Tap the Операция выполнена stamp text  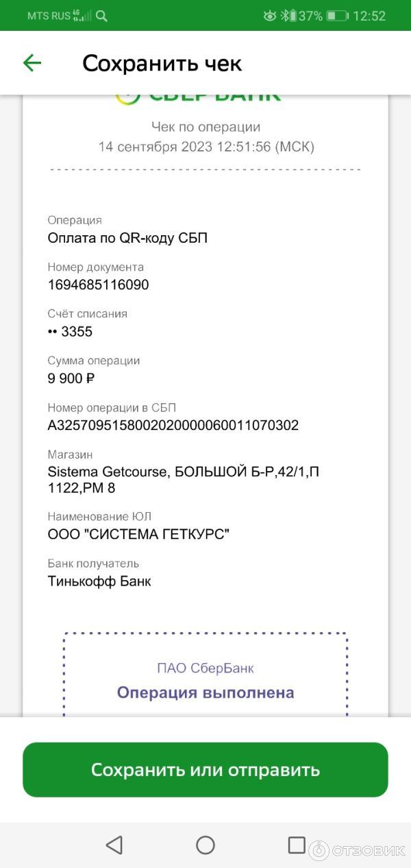(x=206, y=692)
